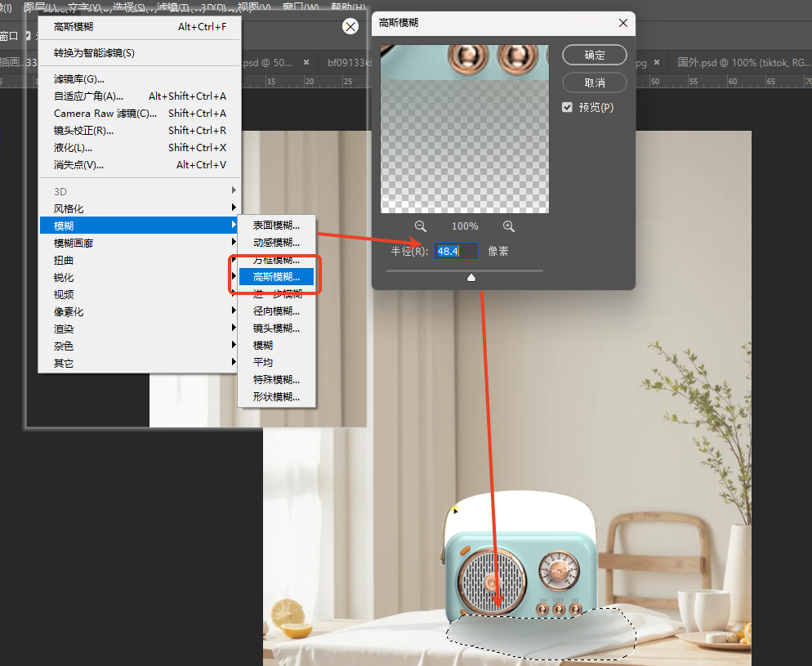Click the 半径(R) value input field
The image size is (812, 666).
455,251
